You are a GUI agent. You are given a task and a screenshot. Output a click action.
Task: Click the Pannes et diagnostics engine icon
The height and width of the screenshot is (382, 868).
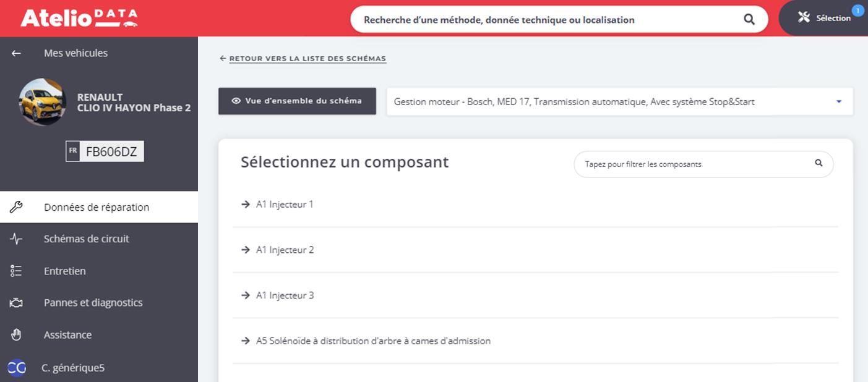click(x=17, y=303)
